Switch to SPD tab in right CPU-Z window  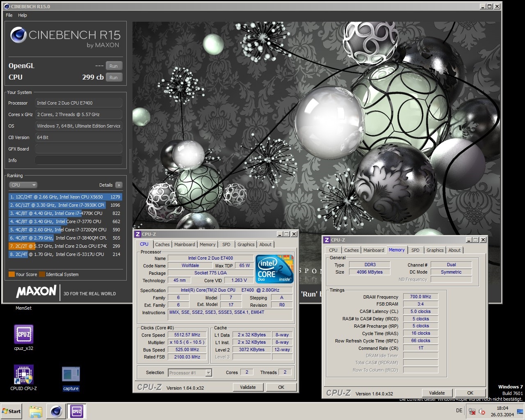click(x=415, y=250)
